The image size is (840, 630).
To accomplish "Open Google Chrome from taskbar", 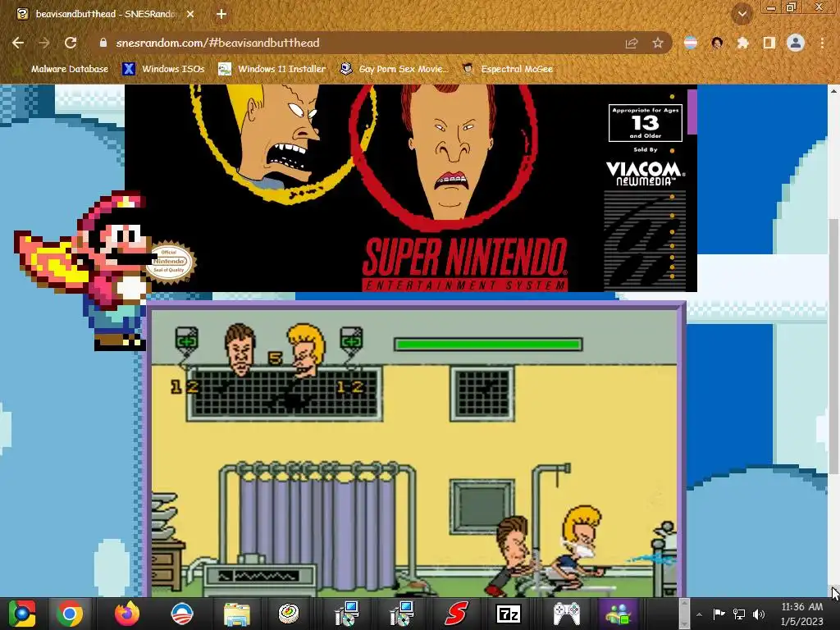I will point(70,614).
